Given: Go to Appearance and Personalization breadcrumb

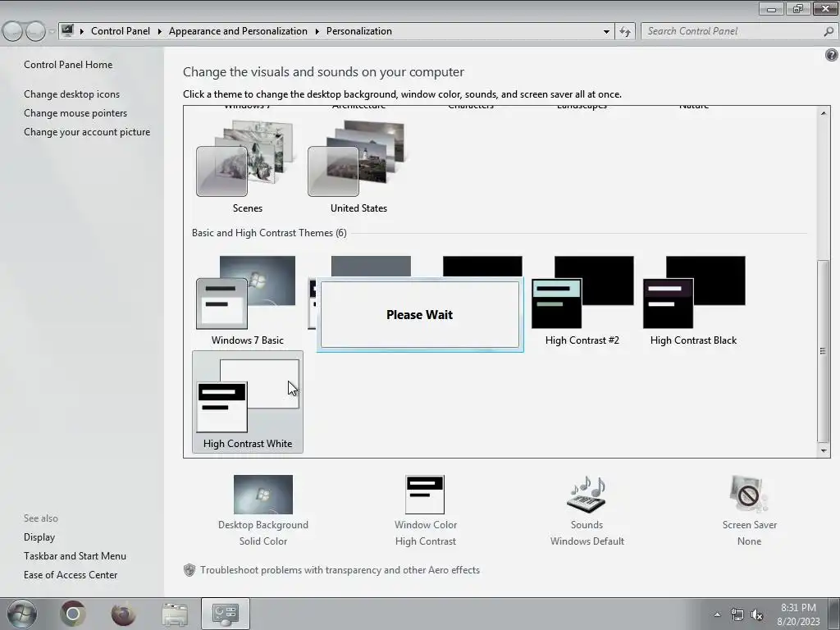Looking at the screenshot, I should (238, 31).
